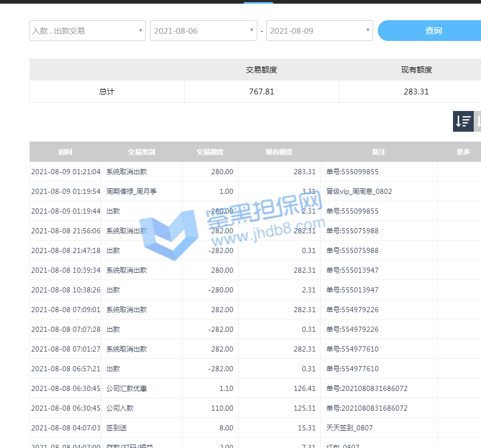This screenshot has width=481, height=448.
Task: Click the gray sort icon at right edge
Action: point(478,121)
